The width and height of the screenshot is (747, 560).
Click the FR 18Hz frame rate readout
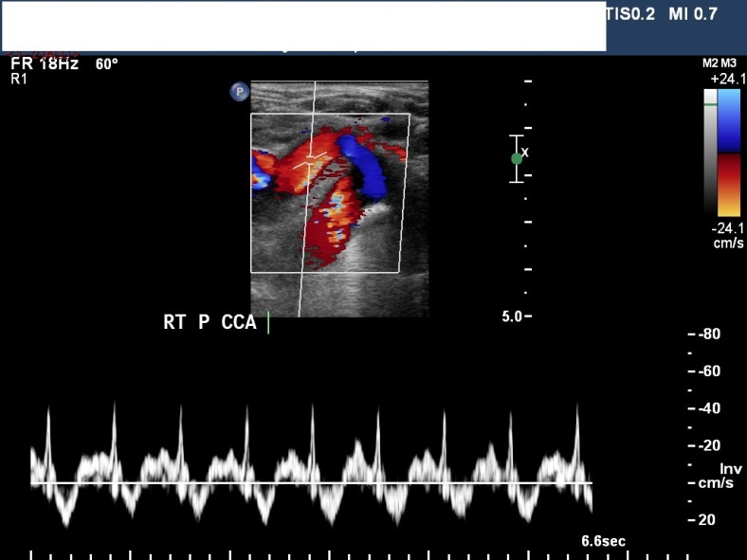44,64
